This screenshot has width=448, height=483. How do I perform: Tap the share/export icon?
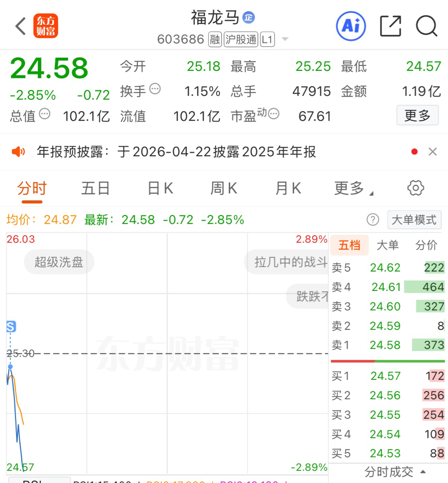coord(390,26)
